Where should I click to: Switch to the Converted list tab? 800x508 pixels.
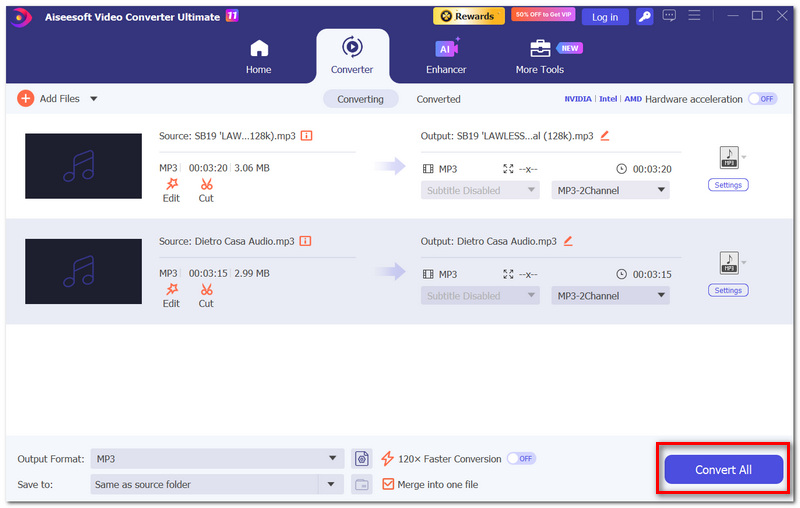click(x=438, y=99)
